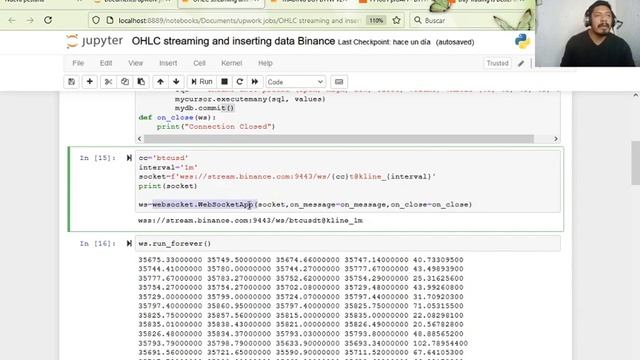Image resolution: width=640 pixels, height=360 pixels.
Task: Click the In [16] prompt label
Action: [x=98, y=244]
